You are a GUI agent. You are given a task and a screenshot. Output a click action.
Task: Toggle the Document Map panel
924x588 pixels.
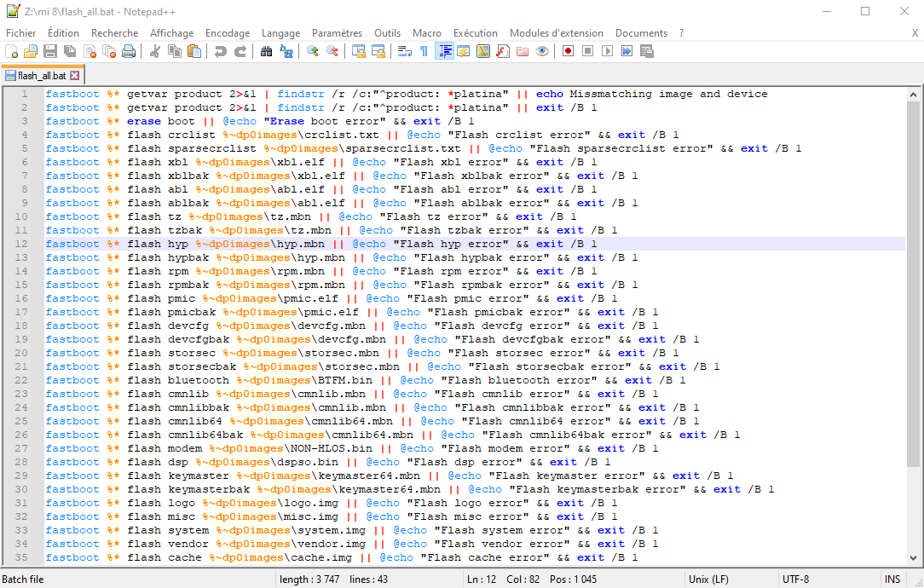[483, 51]
